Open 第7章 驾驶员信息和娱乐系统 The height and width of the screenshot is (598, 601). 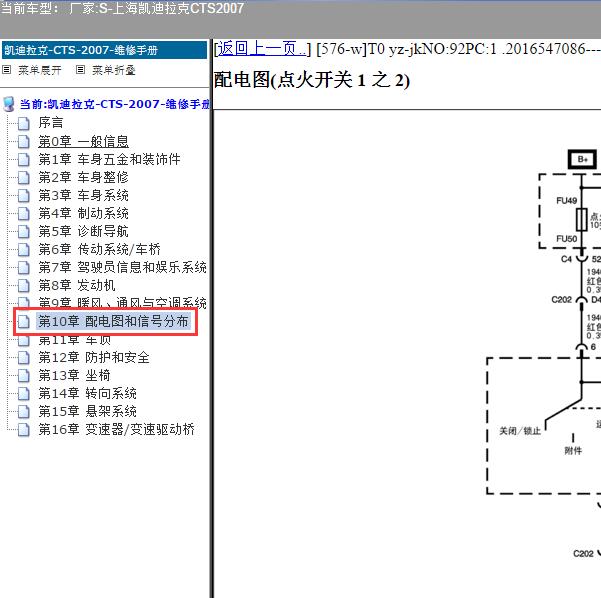(122, 267)
